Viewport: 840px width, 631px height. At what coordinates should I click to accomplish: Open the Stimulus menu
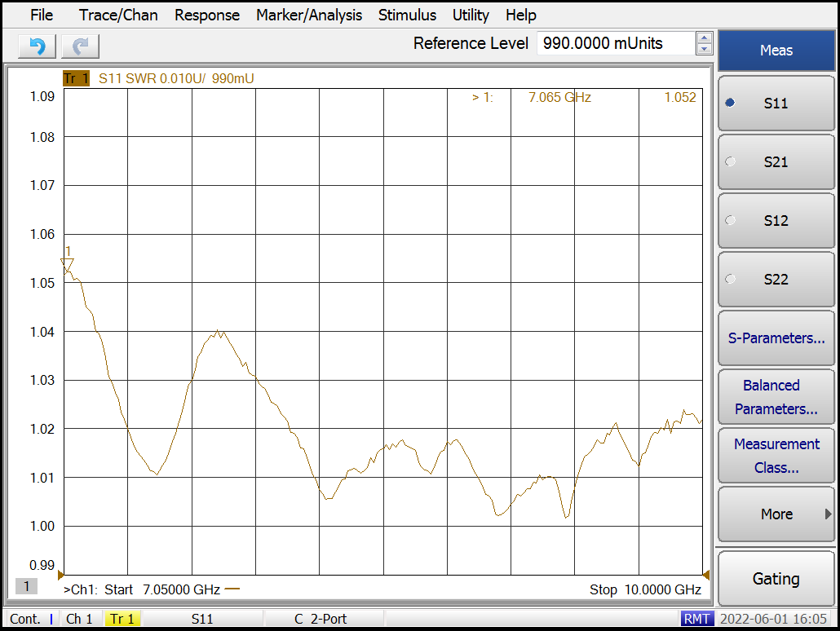click(407, 15)
